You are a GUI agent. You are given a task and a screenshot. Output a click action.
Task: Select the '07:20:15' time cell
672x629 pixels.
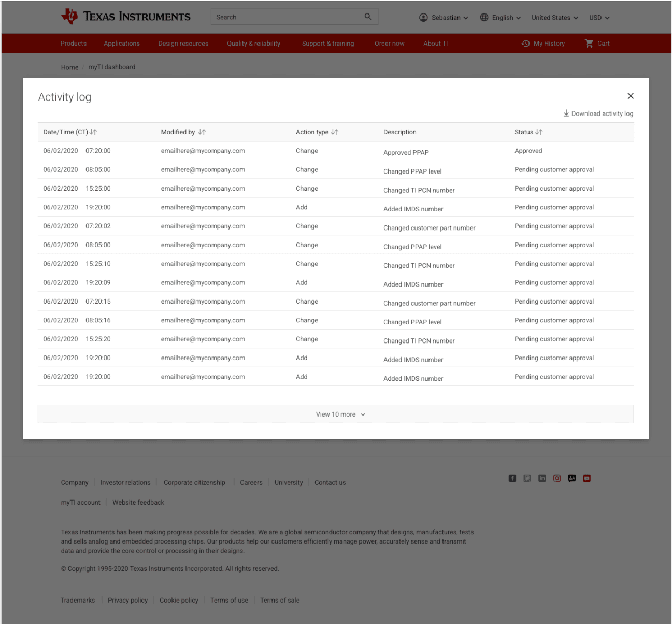point(98,301)
